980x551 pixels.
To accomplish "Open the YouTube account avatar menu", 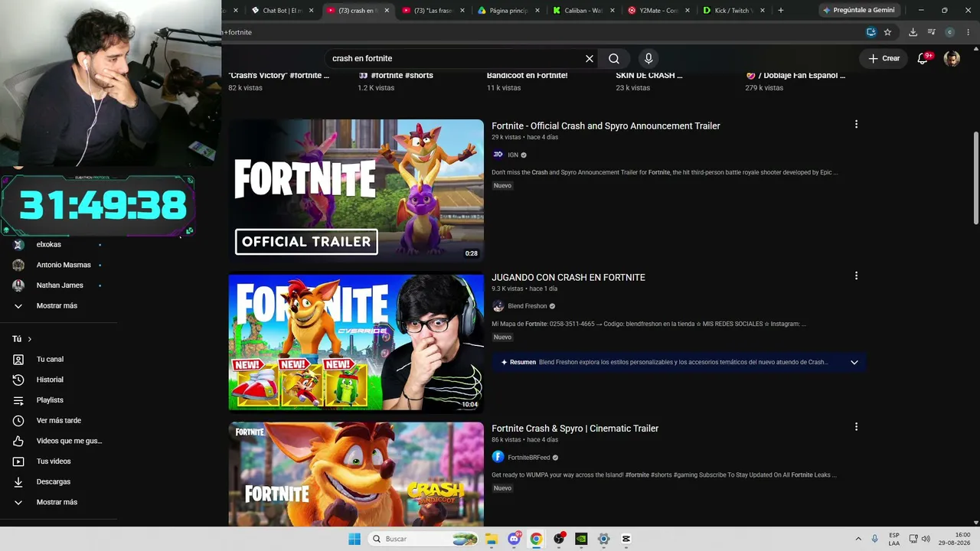I will [x=952, y=58].
